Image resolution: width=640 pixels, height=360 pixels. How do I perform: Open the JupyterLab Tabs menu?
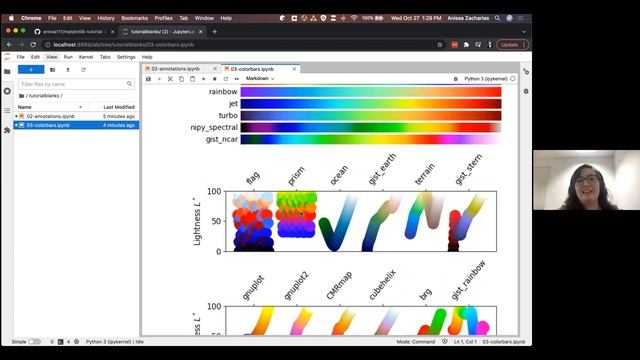(105, 57)
